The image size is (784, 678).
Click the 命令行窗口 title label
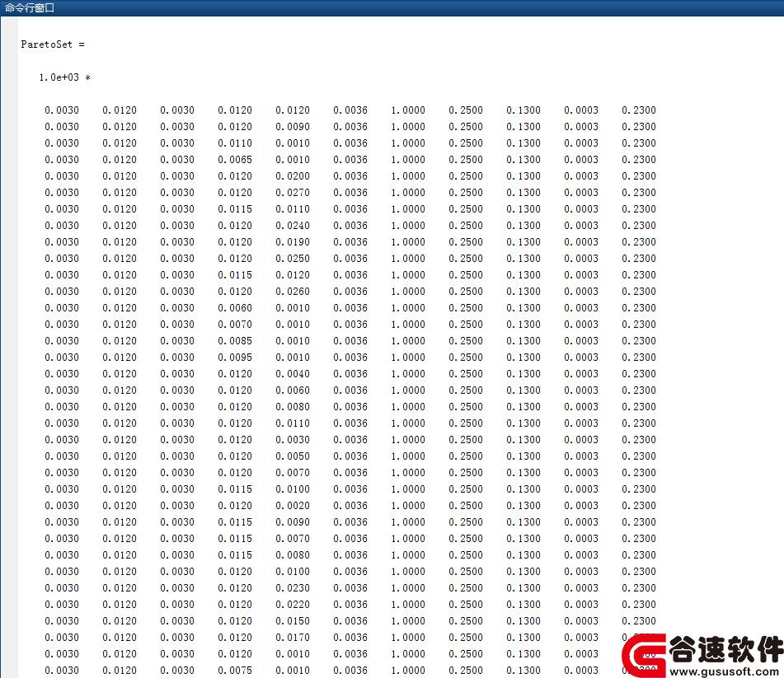click(30, 8)
